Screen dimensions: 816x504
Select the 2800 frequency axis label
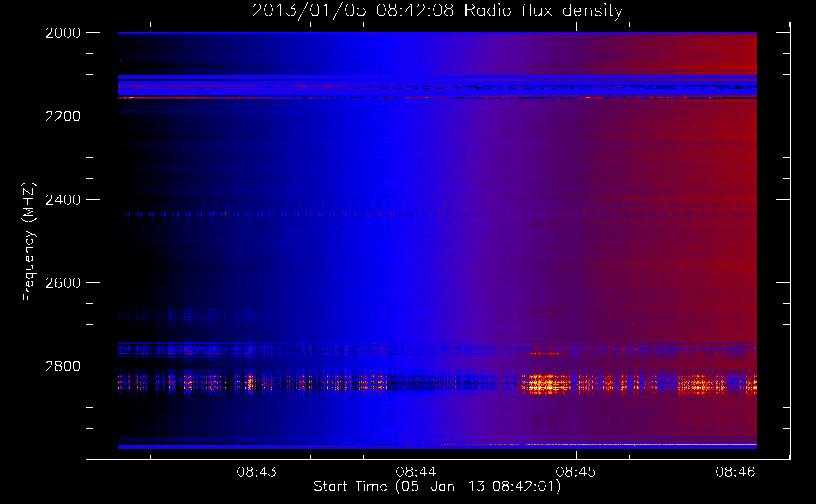tap(63, 366)
